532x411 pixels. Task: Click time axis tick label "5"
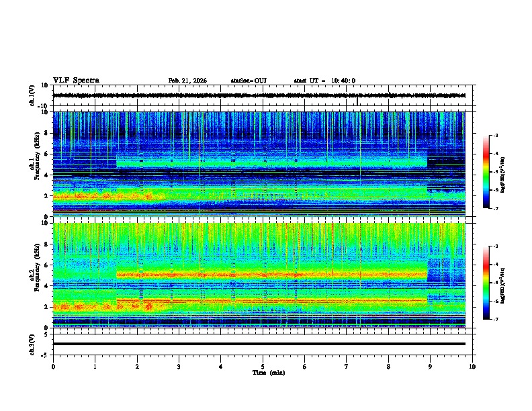tap(263, 367)
